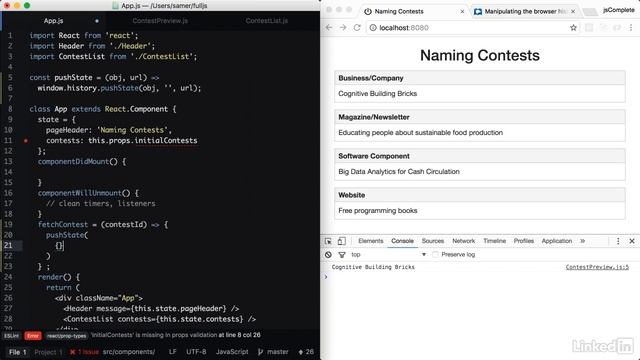The image size is (640, 360).
Task: Open the top execution context dropdown
Action: (x=389, y=255)
